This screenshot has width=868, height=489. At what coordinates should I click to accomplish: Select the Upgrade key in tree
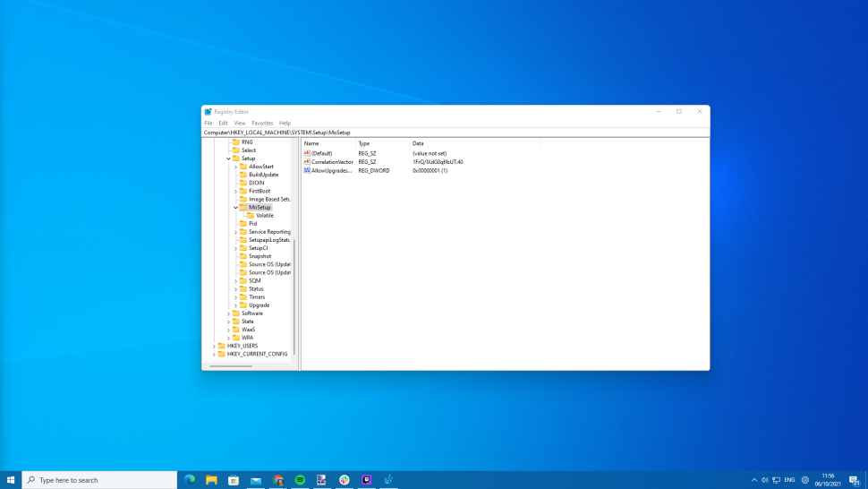point(259,305)
